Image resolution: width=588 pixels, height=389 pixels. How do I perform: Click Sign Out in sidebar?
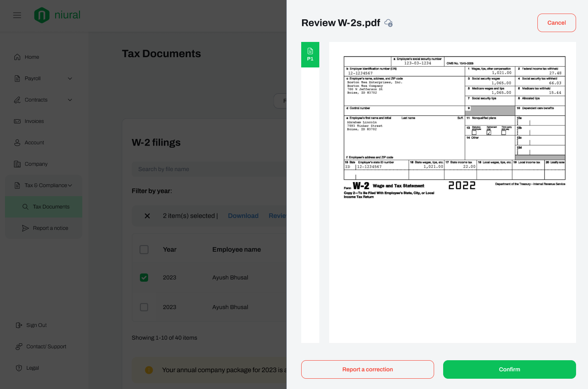click(37, 325)
